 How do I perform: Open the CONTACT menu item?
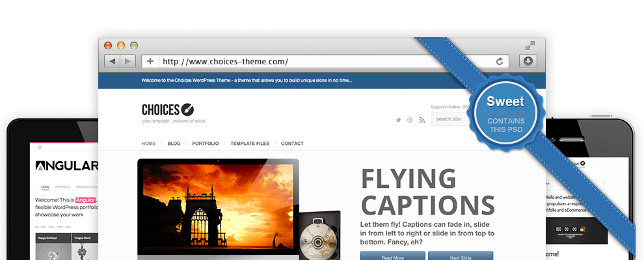pyautogui.click(x=292, y=143)
